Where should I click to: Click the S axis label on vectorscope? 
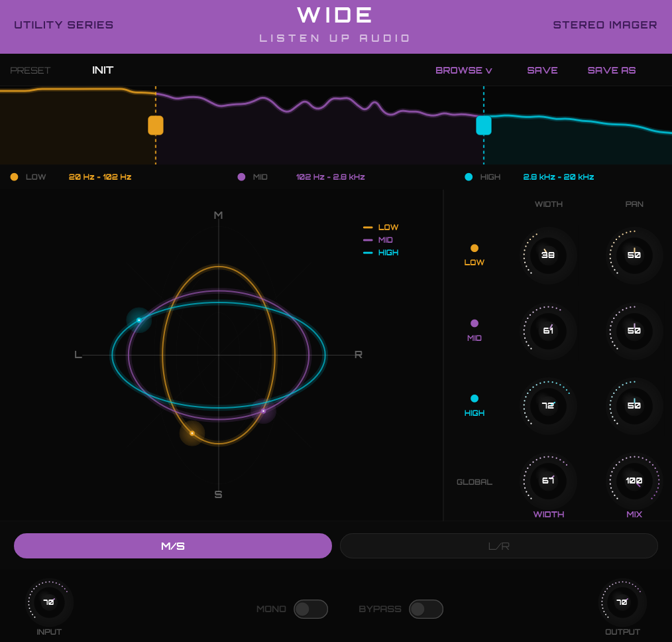point(218,495)
